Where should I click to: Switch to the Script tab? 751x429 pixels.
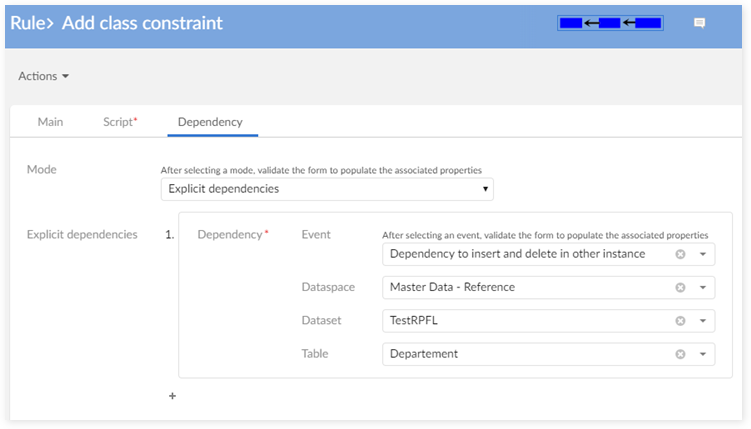pos(119,122)
